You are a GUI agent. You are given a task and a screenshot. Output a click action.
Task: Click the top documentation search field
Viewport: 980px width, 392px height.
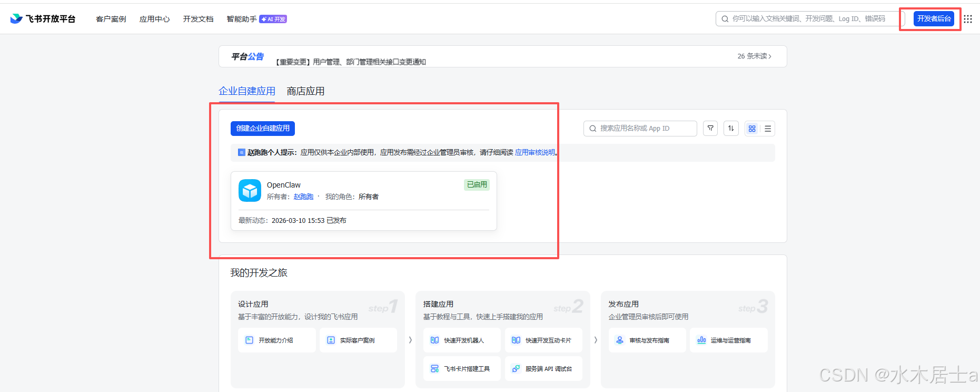coord(810,19)
